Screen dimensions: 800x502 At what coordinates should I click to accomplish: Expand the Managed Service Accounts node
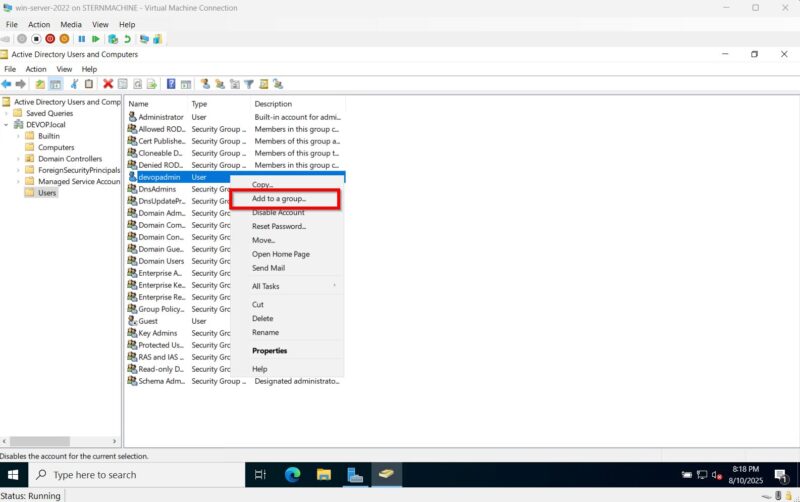(18, 181)
